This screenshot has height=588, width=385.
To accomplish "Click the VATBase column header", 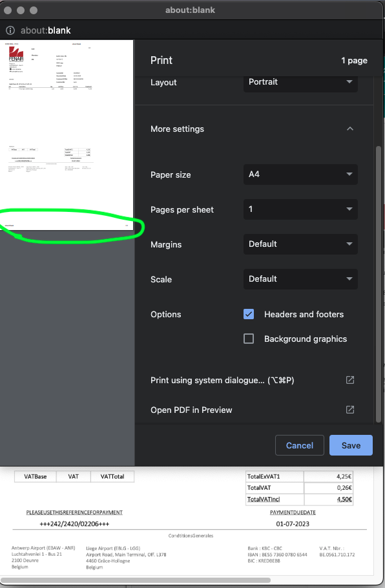I will 36,477.
